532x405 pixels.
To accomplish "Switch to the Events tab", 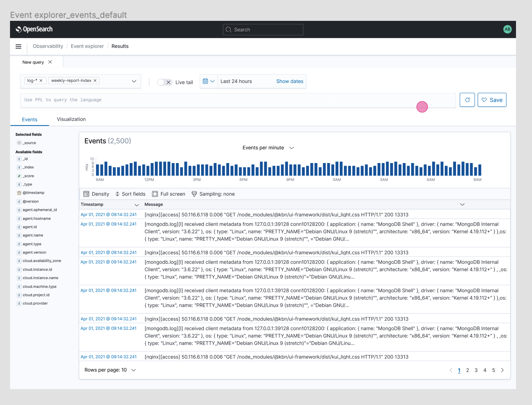I will click(x=30, y=119).
